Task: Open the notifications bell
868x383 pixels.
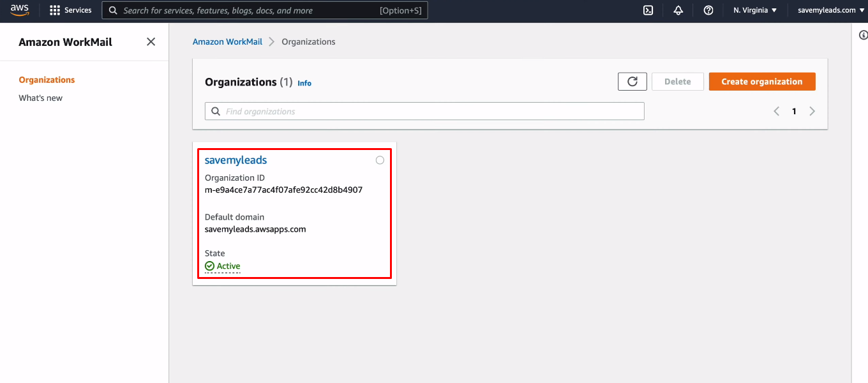Action: 678,10
